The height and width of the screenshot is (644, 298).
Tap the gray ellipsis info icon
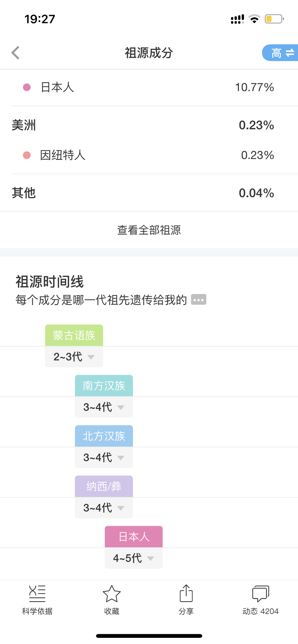pyautogui.click(x=199, y=299)
